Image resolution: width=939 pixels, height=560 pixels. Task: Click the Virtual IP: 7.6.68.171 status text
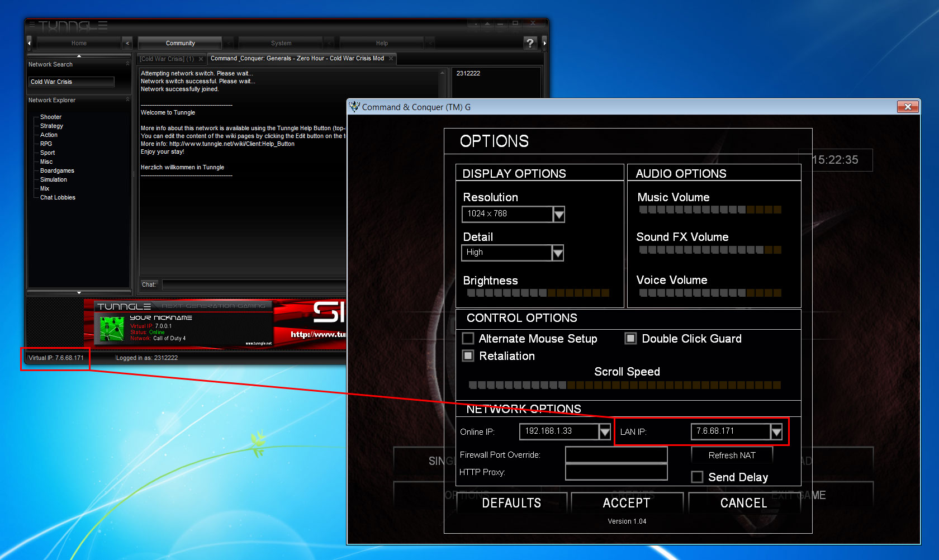(56, 358)
